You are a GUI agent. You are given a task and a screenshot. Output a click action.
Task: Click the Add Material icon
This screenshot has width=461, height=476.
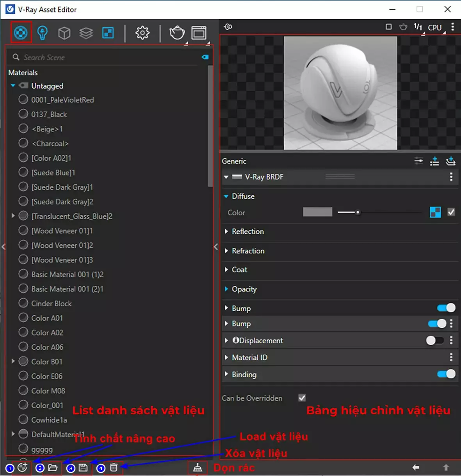pos(22,467)
